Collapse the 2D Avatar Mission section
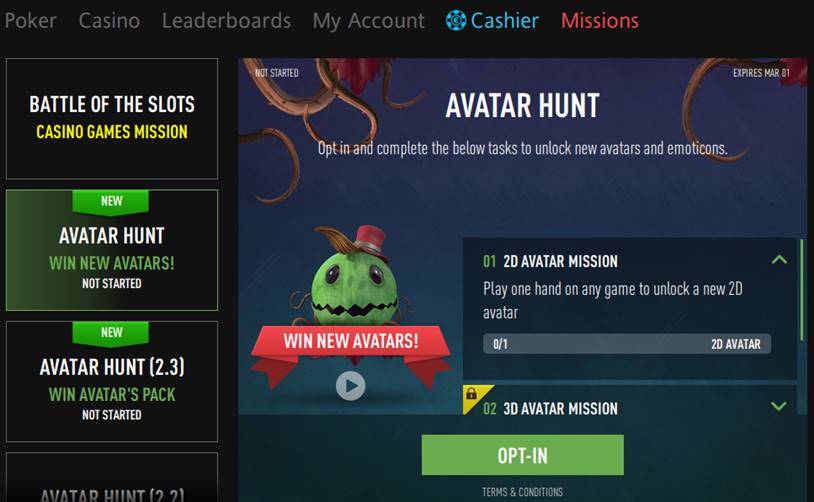Screen dimensions: 814x502 pos(779,260)
